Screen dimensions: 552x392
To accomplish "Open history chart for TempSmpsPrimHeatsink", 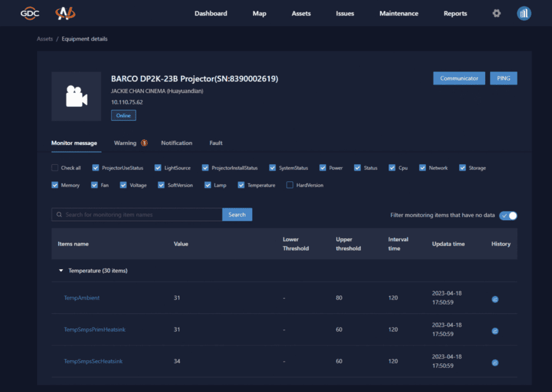I will pos(495,331).
